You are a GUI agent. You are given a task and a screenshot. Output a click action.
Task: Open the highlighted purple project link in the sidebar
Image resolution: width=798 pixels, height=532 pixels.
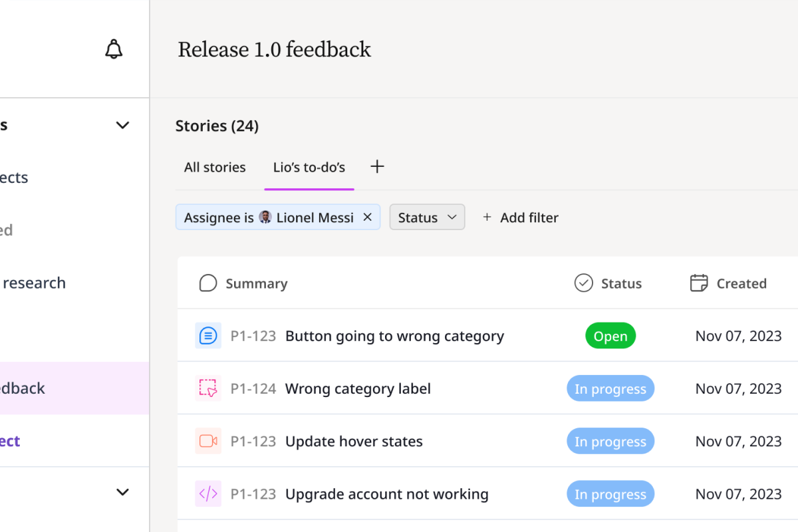pyautogui.click(x=10, y=441)
